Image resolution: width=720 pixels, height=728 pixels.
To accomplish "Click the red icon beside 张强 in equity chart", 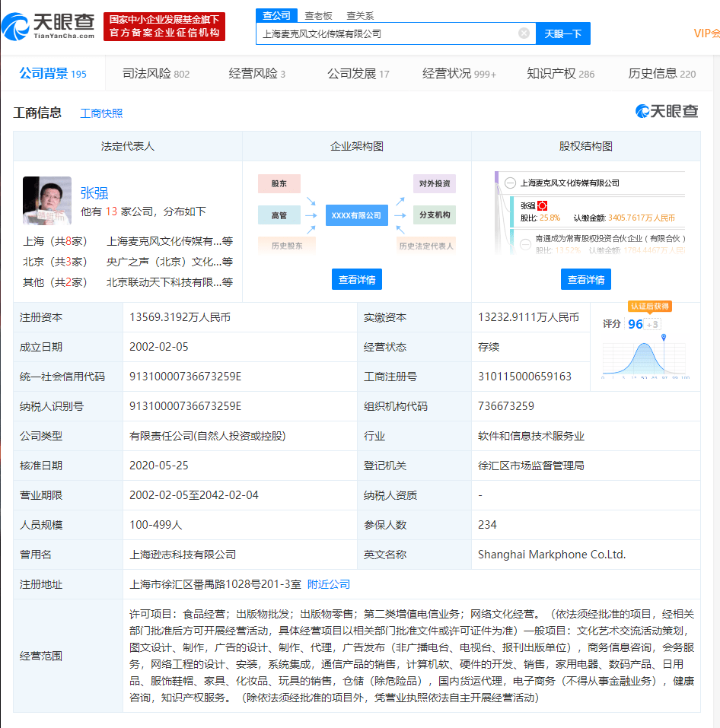I will [x=543, y=205].
